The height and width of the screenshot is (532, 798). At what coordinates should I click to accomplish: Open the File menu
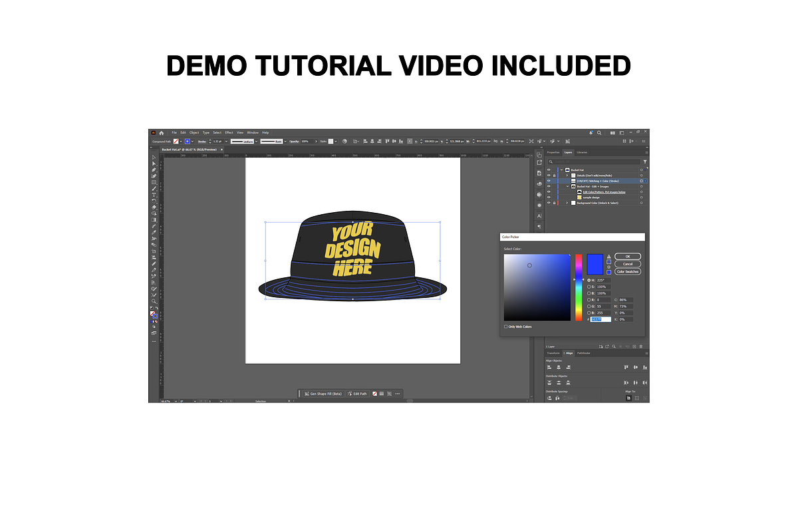coord(174,132)
